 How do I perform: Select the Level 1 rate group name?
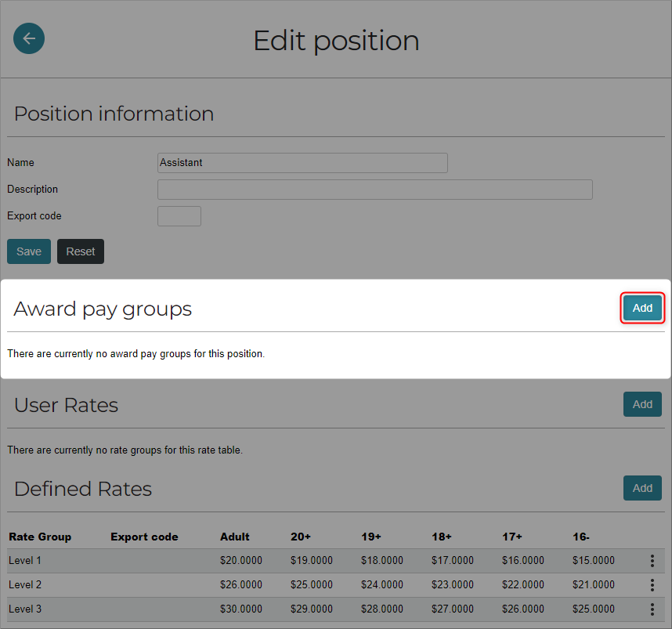(x=25, y=560)
